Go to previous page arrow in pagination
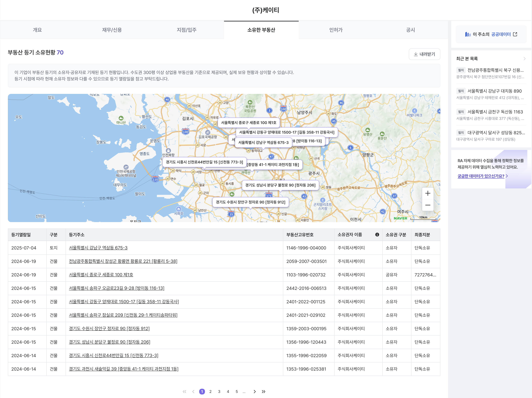Viewport: 532px width, 398px height. 193,391
